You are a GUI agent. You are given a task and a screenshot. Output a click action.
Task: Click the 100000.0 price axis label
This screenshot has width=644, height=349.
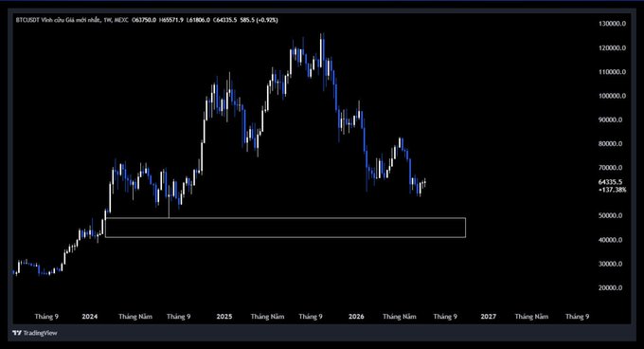[x=612, y=96]
